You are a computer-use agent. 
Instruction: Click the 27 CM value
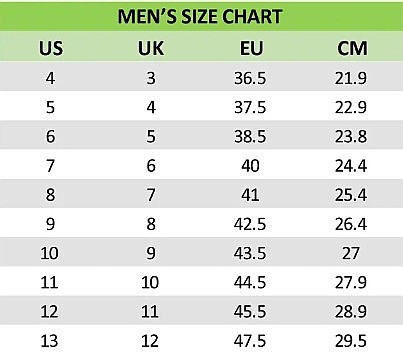point(351,253)
